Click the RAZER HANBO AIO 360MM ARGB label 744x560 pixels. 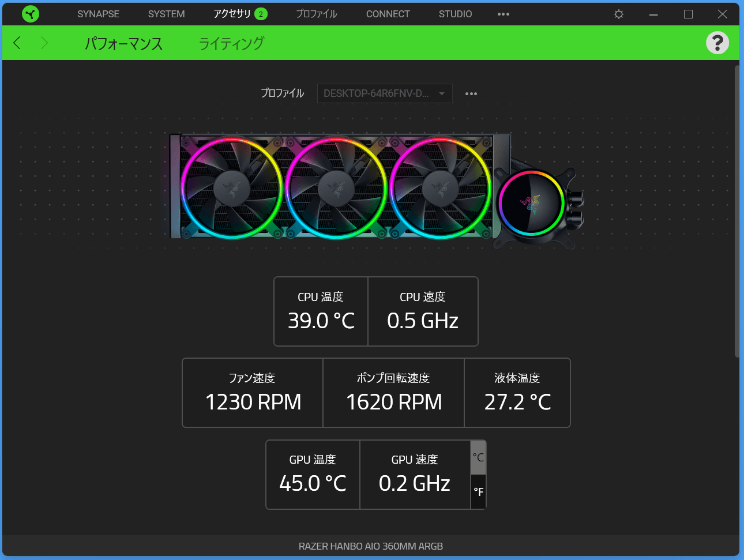[x=371, y=546]
